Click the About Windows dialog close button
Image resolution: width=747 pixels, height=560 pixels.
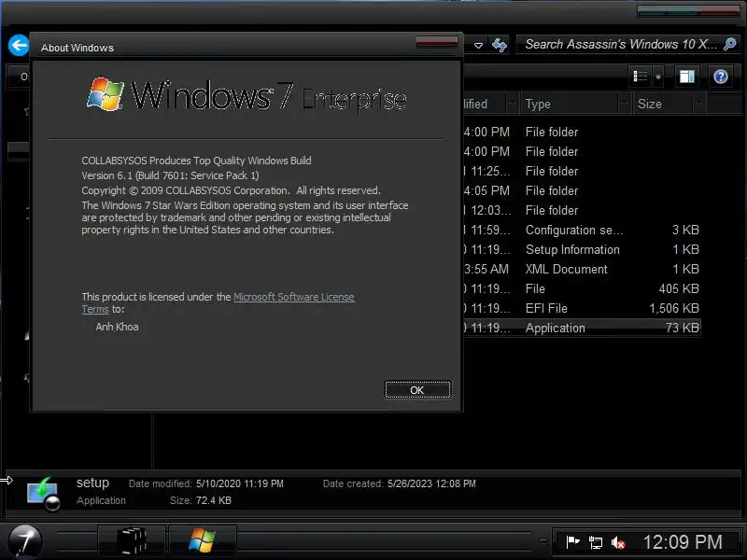[436, 42]
